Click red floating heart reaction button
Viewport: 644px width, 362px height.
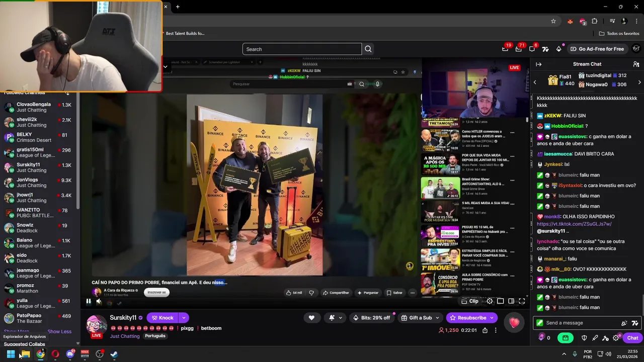click(x=514, y=323)
